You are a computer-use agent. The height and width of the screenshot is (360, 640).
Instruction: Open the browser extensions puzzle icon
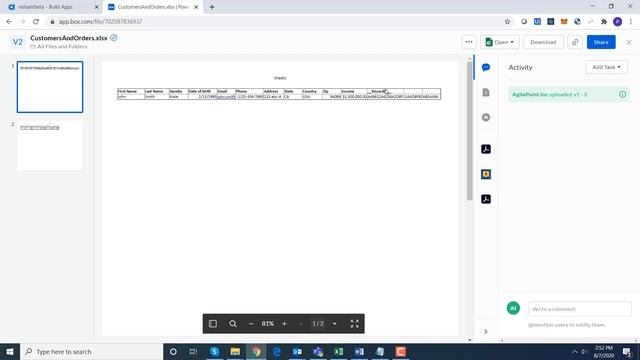[x=604, y=22]
